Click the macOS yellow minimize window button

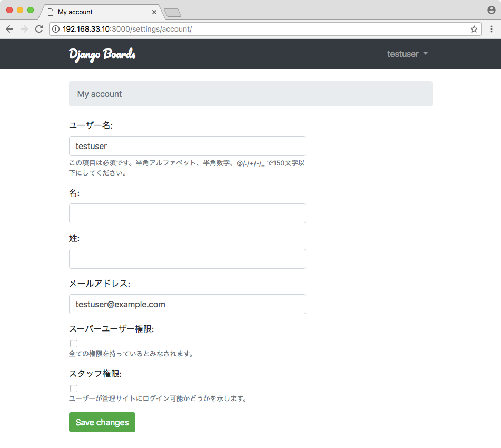pos(20,10)
